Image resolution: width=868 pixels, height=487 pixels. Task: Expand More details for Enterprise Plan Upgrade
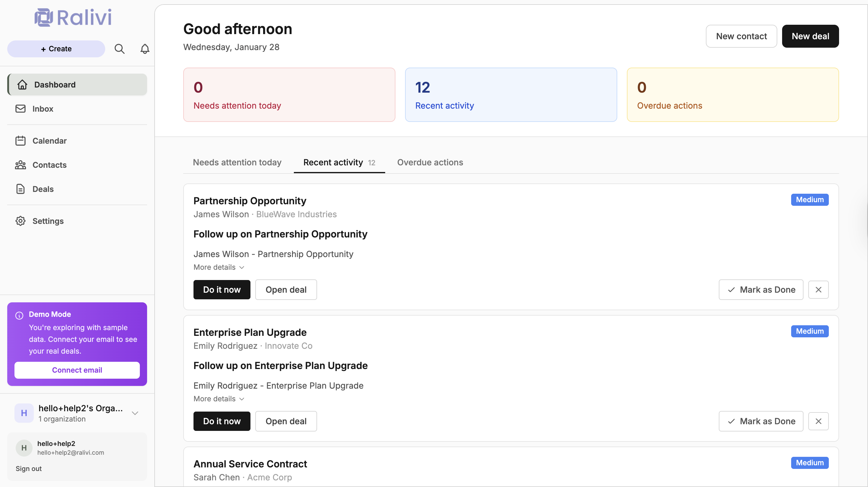tap(218, 398)
